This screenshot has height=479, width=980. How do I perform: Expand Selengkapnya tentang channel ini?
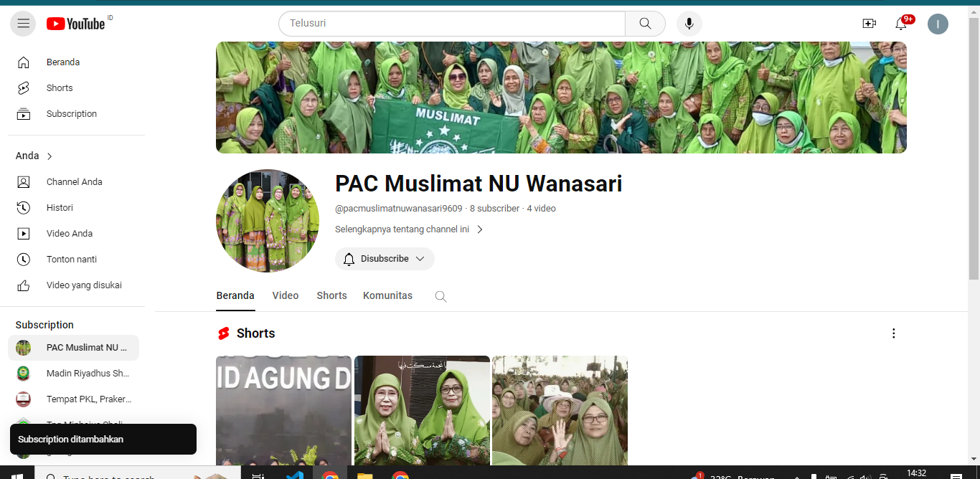click(x=410, y=229)
